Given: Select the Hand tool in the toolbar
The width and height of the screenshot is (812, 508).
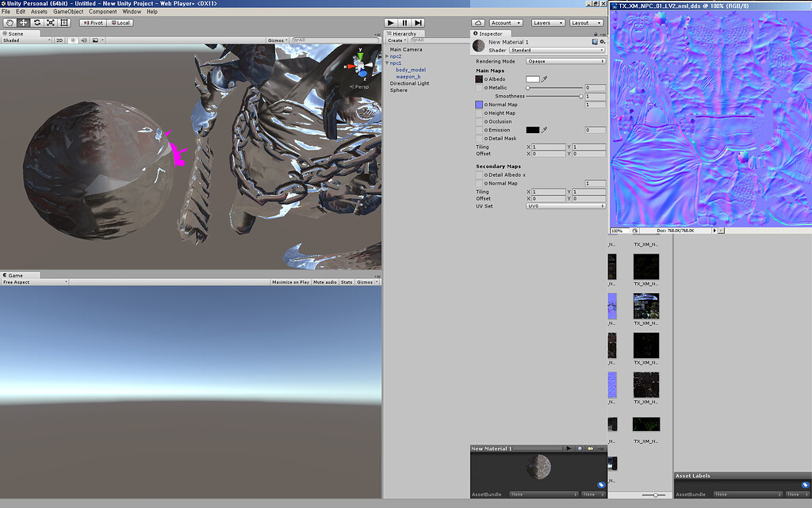Looking at the screenshot, I should click(10, 23).
